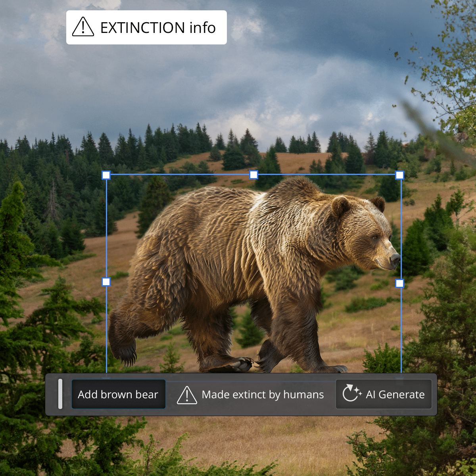Screen dimensions: 476x476
Task: Click the warning triangle icon beside EXTINCTION info
Action: (x=83, y=27)
